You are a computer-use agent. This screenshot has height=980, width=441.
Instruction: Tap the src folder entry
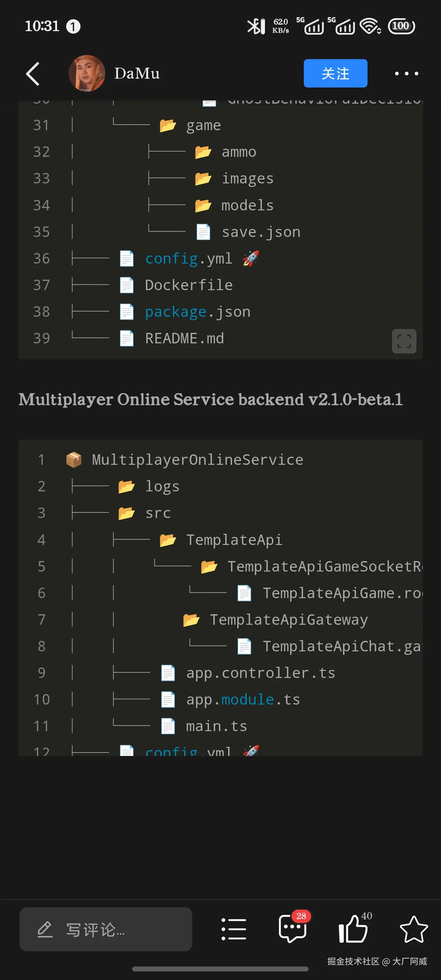157,513
